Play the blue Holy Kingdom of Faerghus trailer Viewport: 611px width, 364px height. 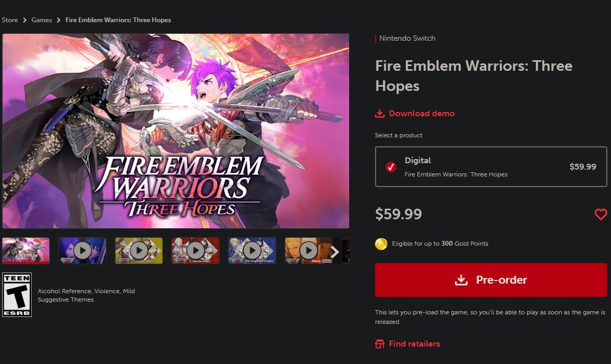click(x=252, y=250)
